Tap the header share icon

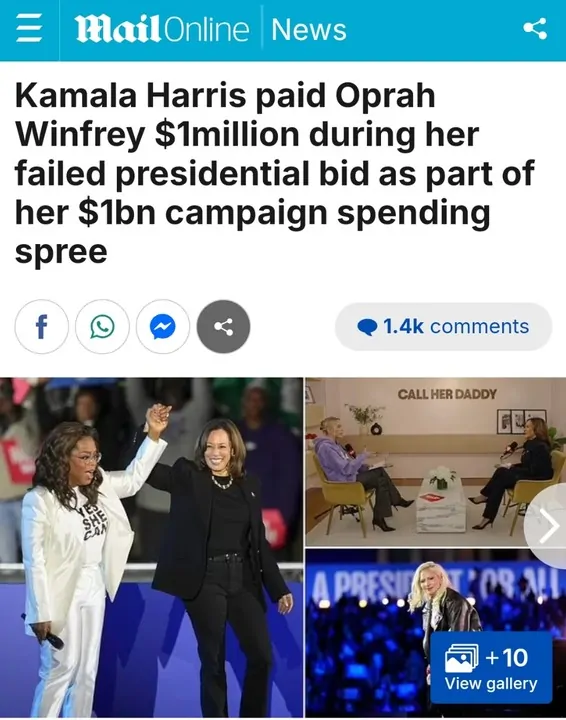point(535,29)
